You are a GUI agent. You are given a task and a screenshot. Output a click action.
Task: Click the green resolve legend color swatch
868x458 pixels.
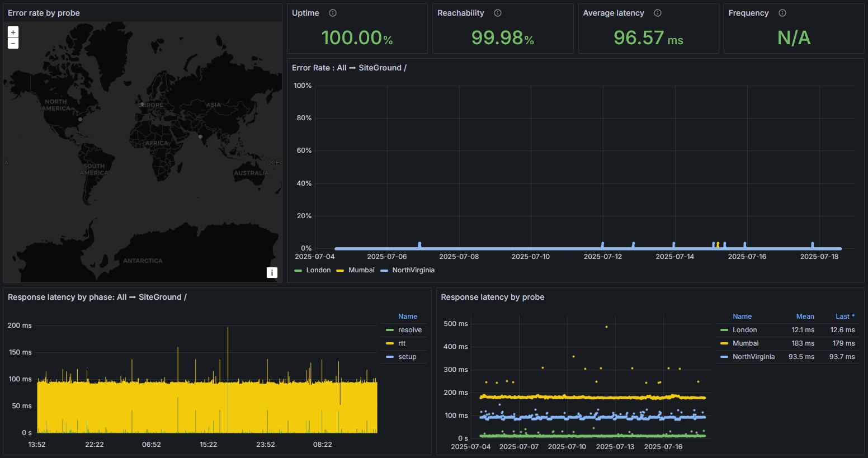(x=390, y=330)
